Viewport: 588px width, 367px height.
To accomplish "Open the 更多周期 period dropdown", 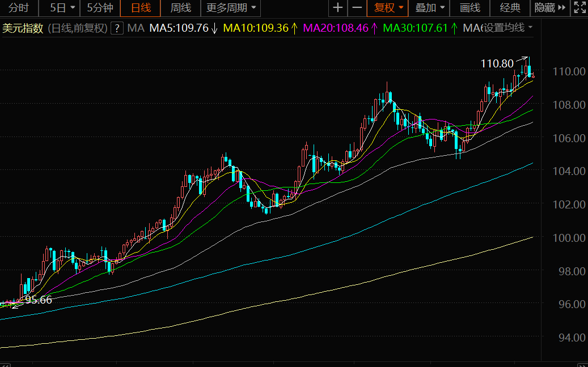I will pos(231,8).
